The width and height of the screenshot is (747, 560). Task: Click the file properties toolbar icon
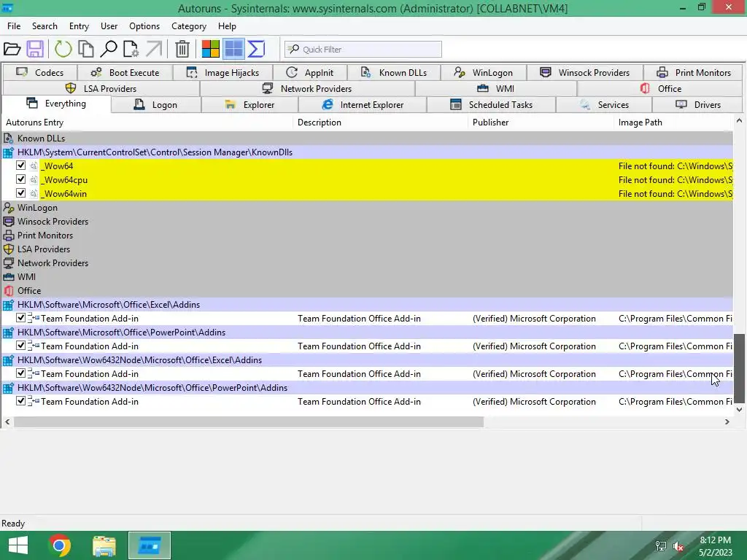tap(131, 49)
